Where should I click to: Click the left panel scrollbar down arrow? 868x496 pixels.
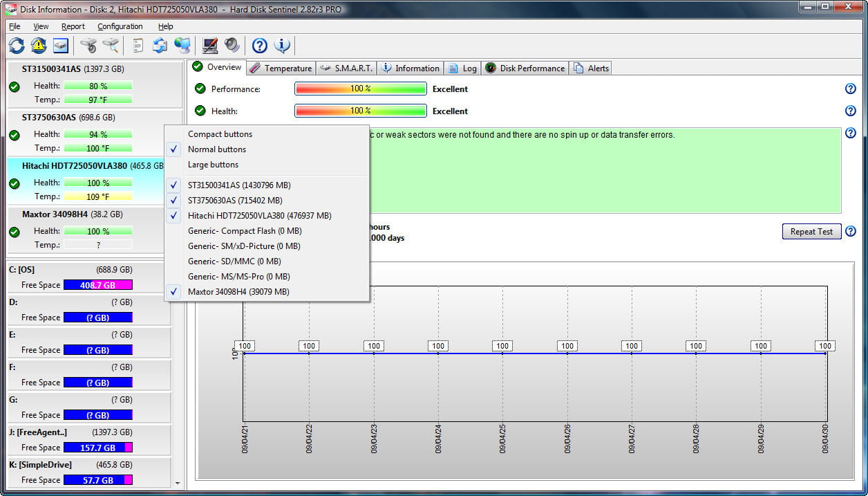point(178,484)
